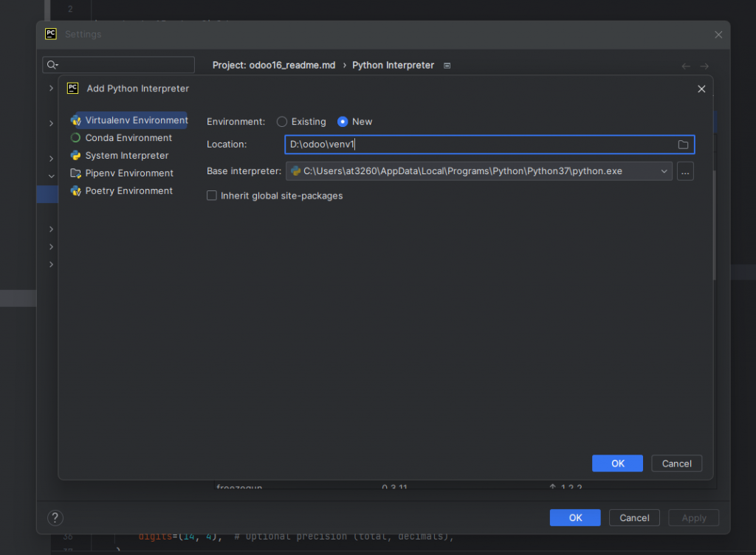
Task: Browse for location using folder icon
Action: pos(683,145)
